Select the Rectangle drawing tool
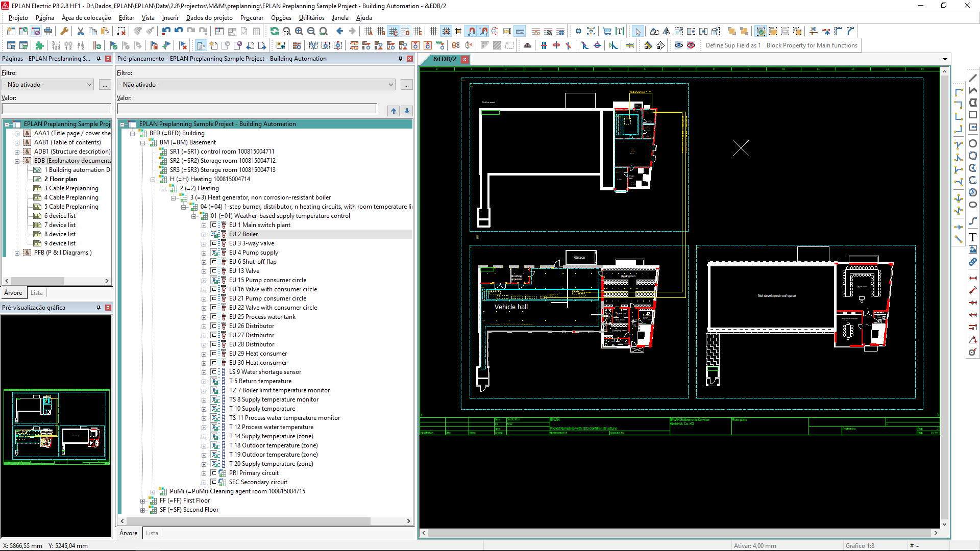 tap(973, 115)
